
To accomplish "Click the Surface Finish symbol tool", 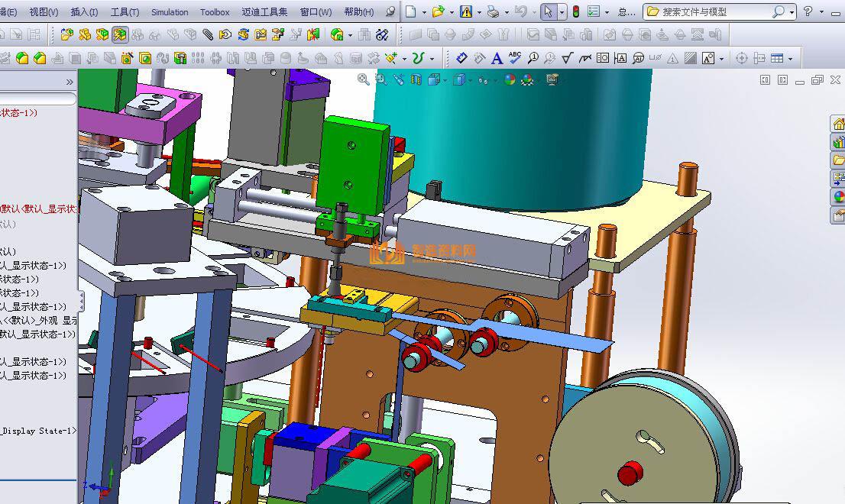I will 567,58.
